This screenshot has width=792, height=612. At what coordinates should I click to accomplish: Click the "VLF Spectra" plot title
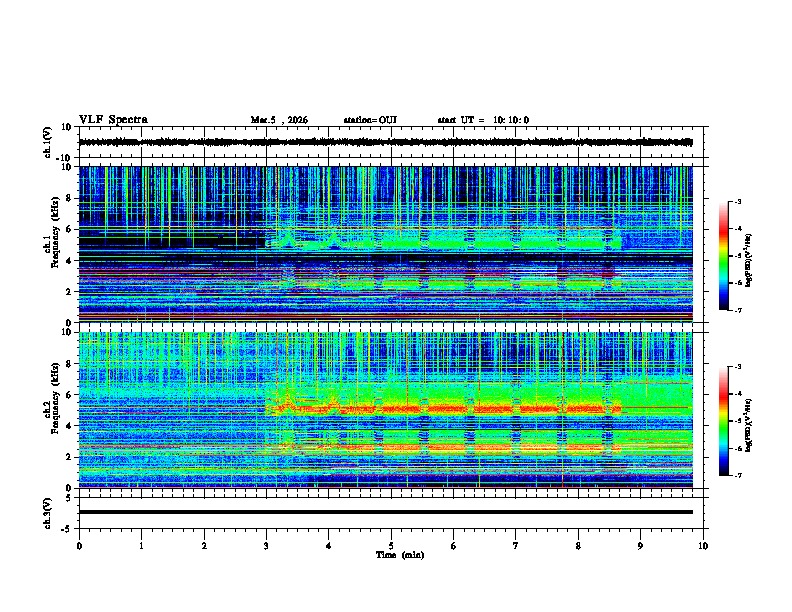pos(113,120)
